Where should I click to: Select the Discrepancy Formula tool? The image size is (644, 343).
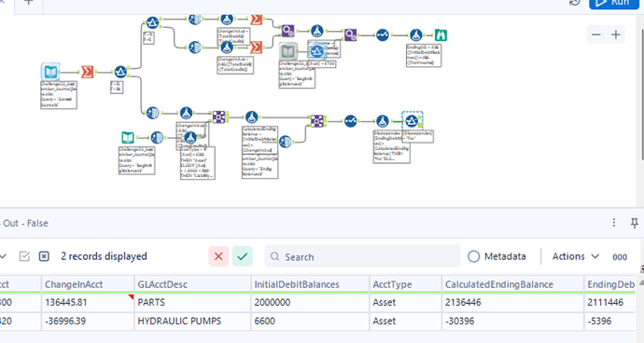pyautogui.click(x=383, y=121)
